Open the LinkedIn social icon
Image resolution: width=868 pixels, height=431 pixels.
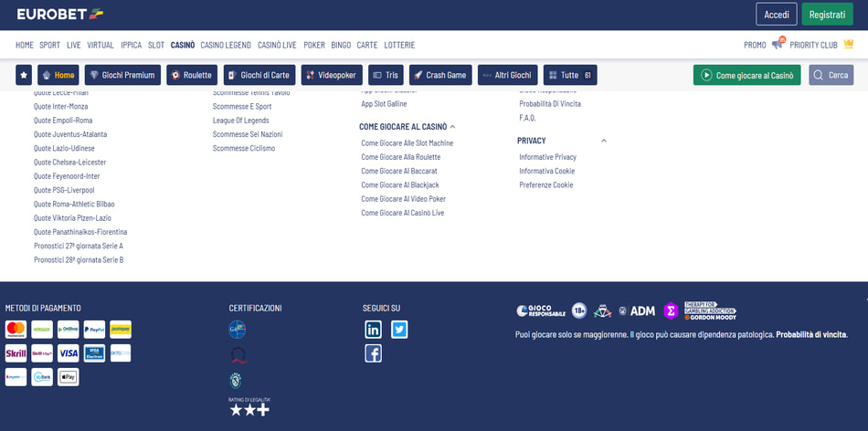[373, 330]
